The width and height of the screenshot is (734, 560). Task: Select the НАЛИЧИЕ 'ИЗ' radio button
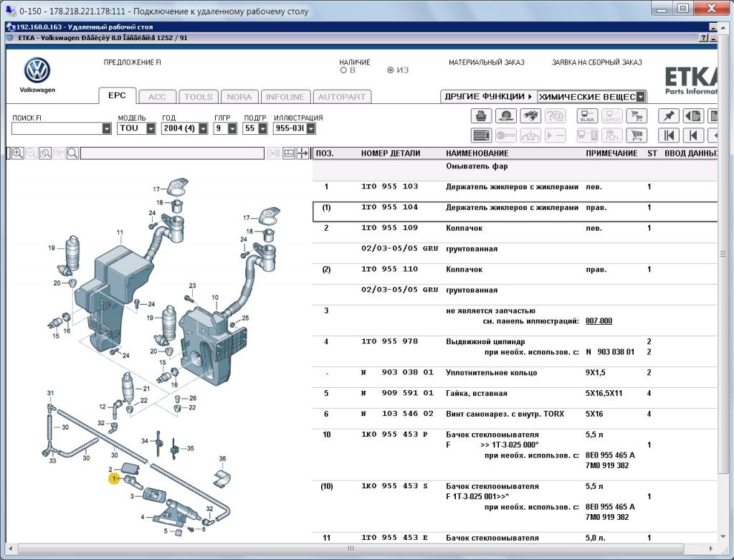click(x=391, y=70)
